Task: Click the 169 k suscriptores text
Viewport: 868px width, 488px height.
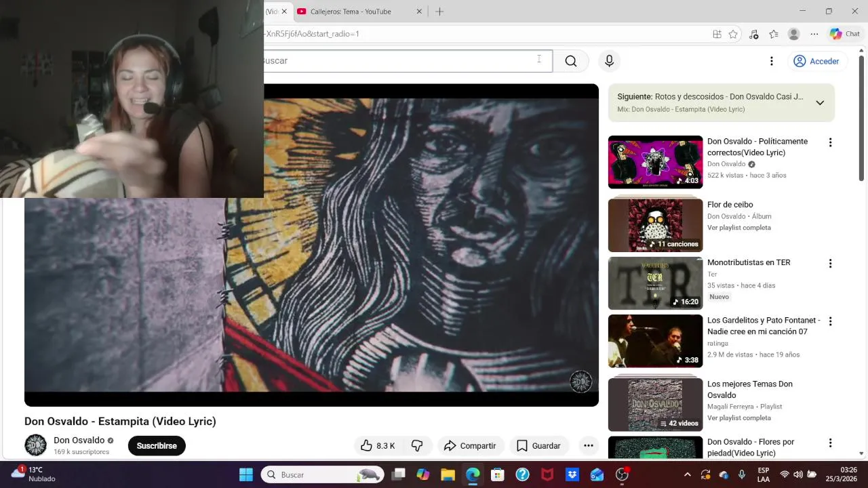Action: (x=81, y=452)
